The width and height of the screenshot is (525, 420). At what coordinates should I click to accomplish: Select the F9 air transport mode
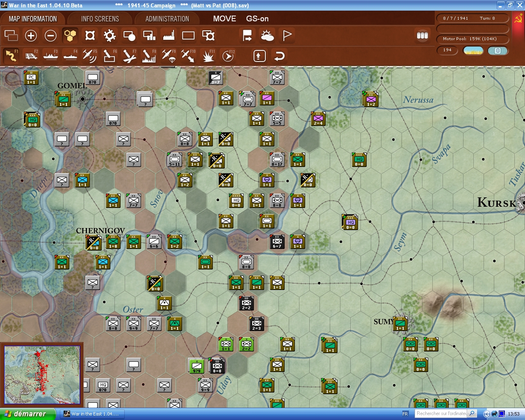click(x=169, y=56)
